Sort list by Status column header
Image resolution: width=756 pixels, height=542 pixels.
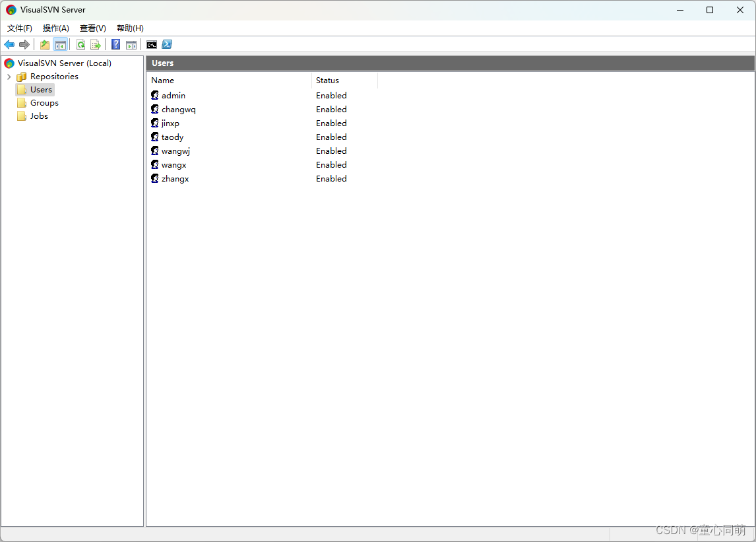(x=344, y=81)
